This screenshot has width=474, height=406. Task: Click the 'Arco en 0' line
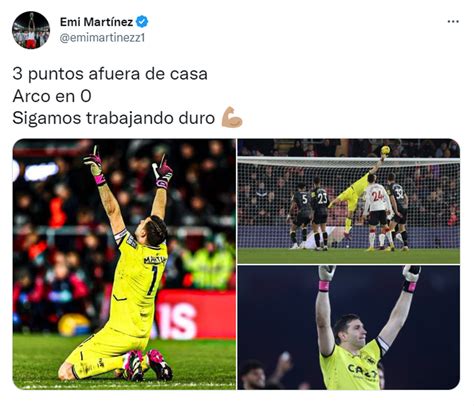coord(52,96)
